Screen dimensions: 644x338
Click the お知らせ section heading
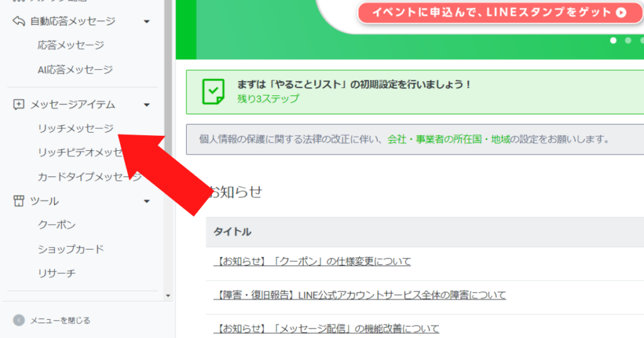[x=235, y=192]
